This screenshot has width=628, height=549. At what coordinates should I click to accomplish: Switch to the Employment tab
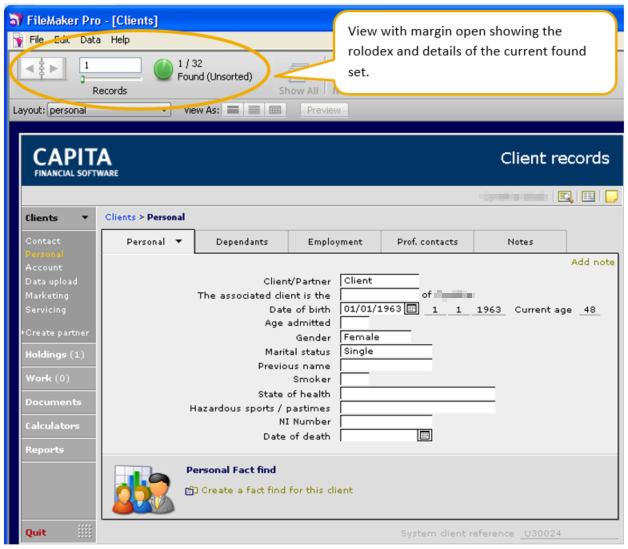[335, 242]
